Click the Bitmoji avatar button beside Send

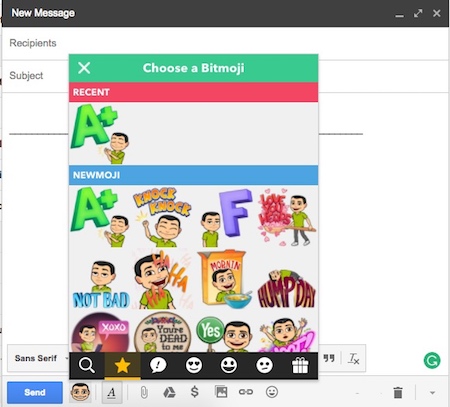click(80, 392)
